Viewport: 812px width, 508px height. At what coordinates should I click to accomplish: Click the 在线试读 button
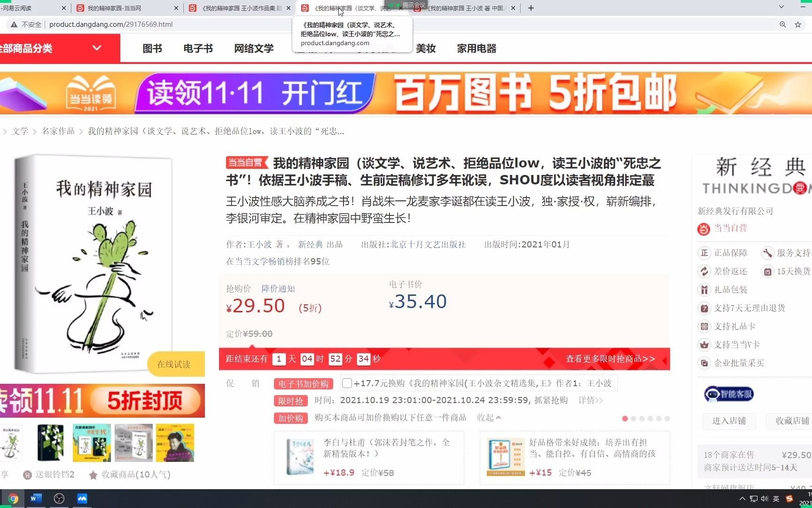(x=175, y=364)
